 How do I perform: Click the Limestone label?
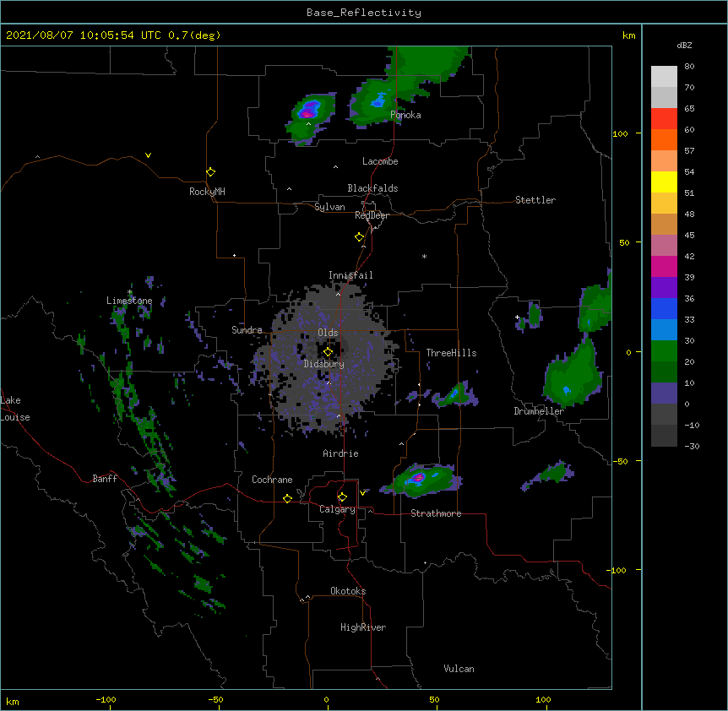tap(129, 301)
